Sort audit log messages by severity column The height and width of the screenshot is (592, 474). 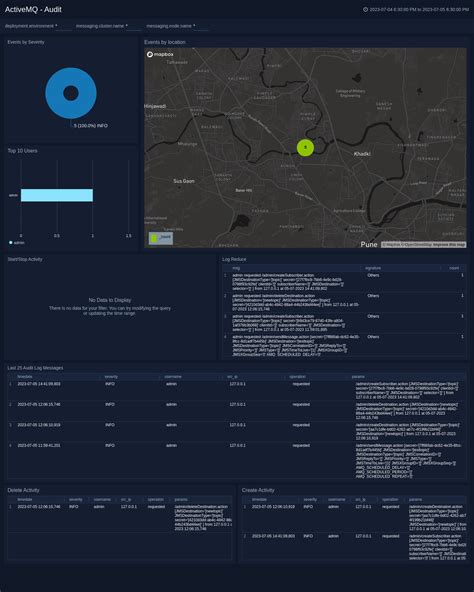tap(111, 376)
